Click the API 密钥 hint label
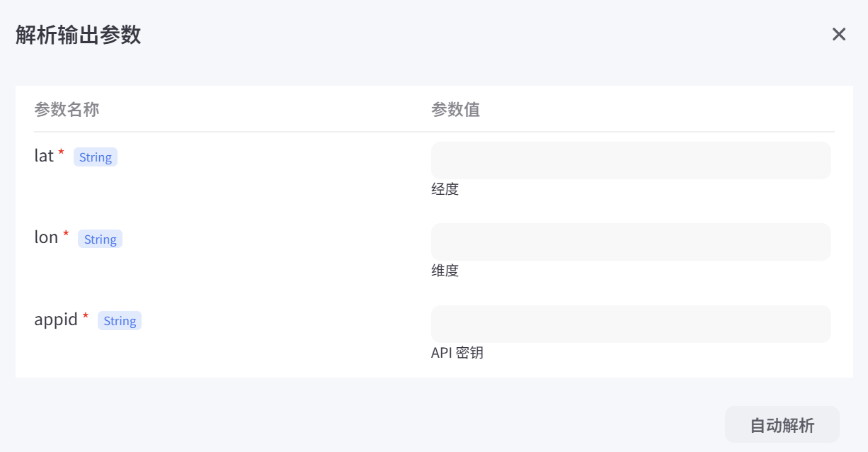868x452 pixels. (457, 352)
